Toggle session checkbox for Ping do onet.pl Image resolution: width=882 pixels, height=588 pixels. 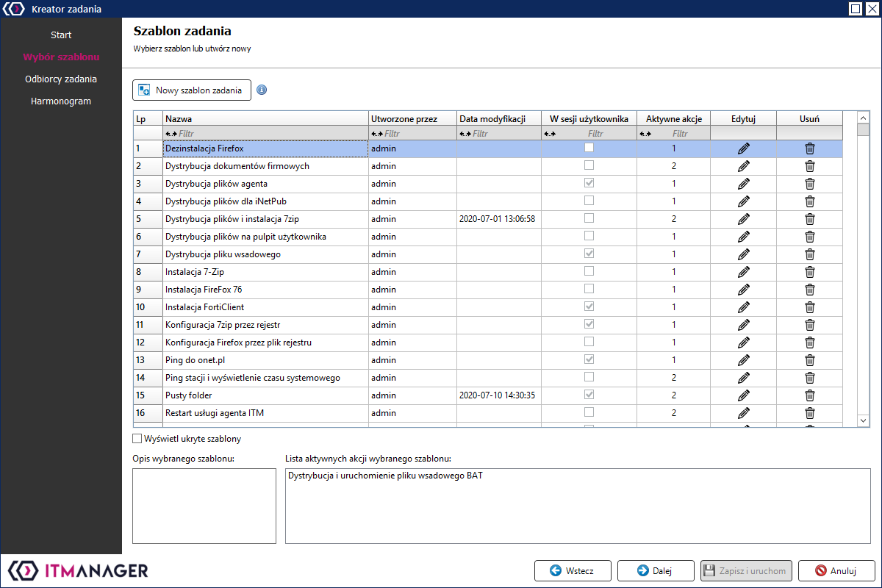point(589,359)
